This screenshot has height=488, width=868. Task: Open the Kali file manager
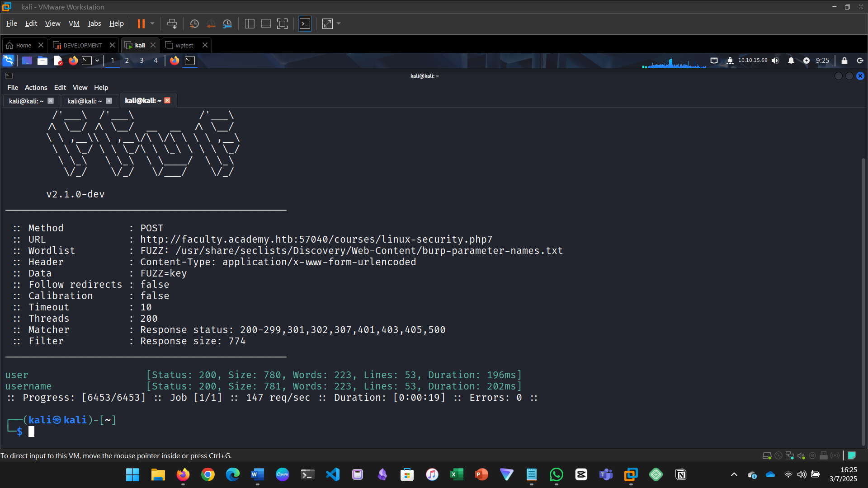(42, 61)
